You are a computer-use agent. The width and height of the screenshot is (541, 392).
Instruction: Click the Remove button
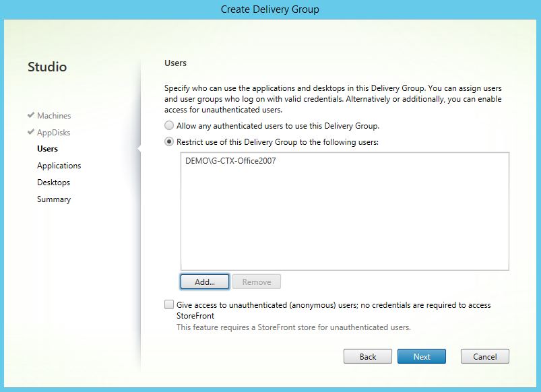tap(257, 282)
